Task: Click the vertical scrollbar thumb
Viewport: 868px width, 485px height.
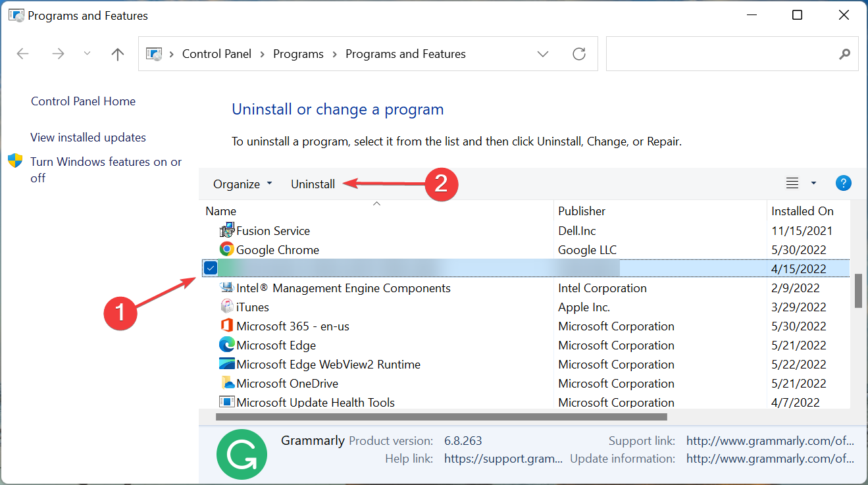Action: pos(858,291)
